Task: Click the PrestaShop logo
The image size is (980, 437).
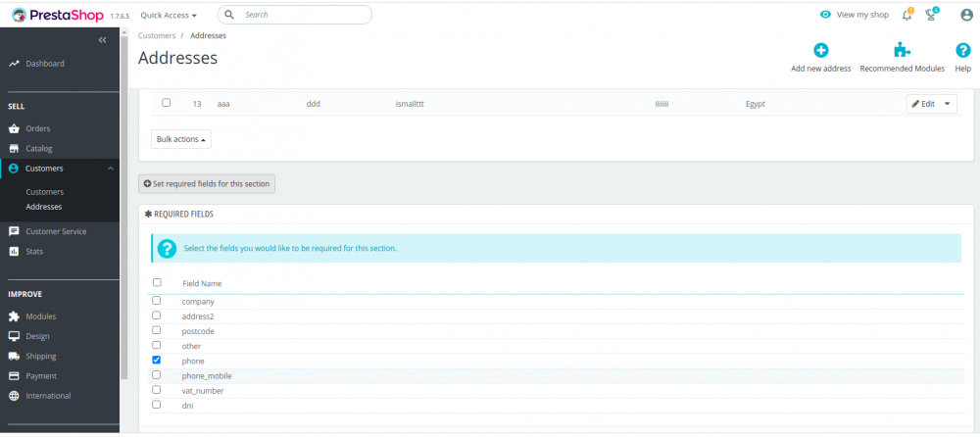Action: point(58,15)
